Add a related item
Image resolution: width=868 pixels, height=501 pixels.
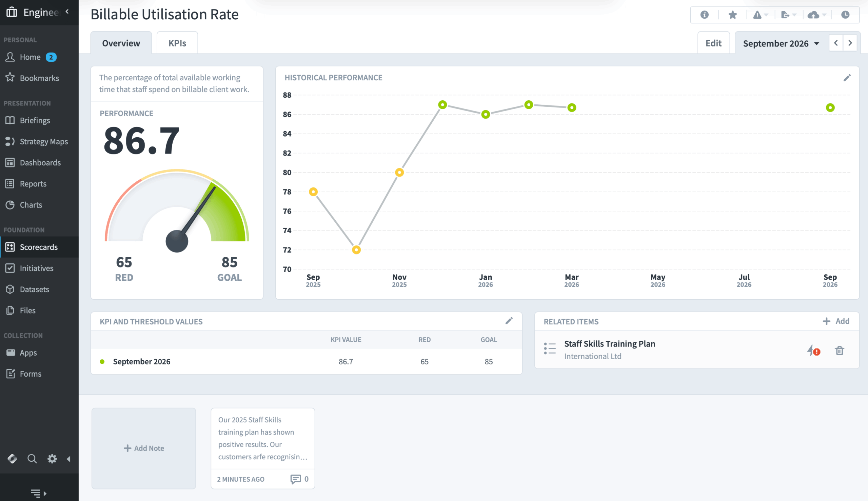[836, 321]
